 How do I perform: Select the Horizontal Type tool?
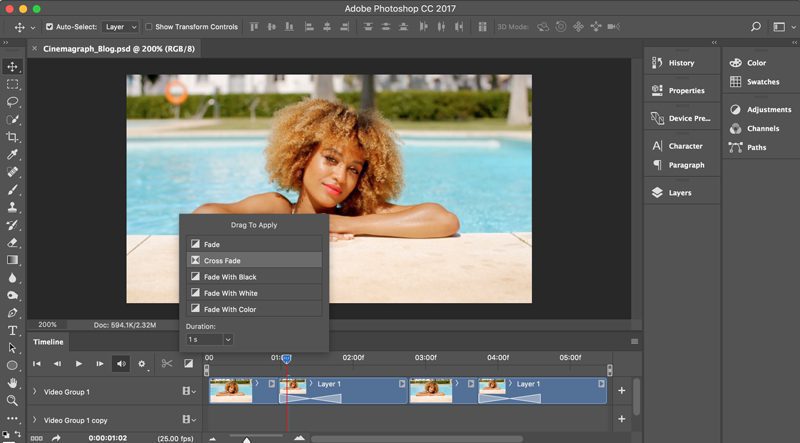12,330
